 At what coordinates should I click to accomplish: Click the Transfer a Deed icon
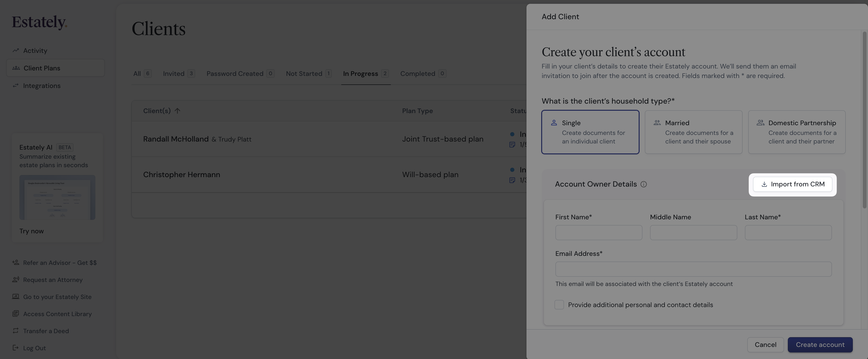[x=15, y=331]
